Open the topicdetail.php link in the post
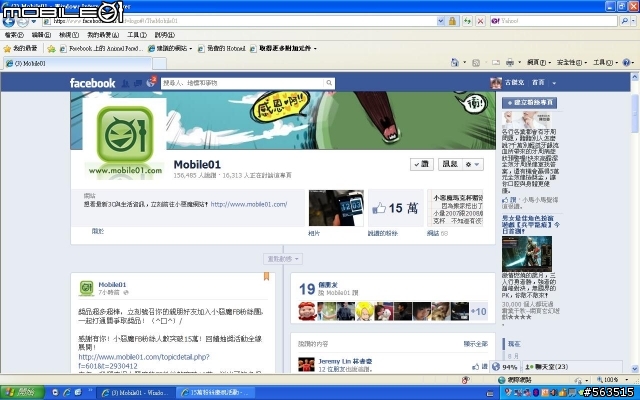 point(144,362)
